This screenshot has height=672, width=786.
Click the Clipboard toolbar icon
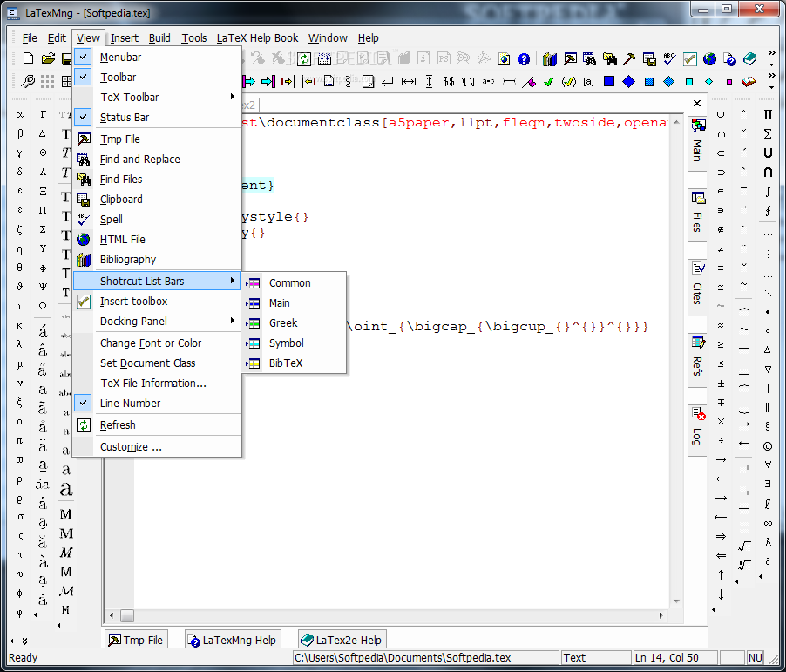tap(649, 59)
